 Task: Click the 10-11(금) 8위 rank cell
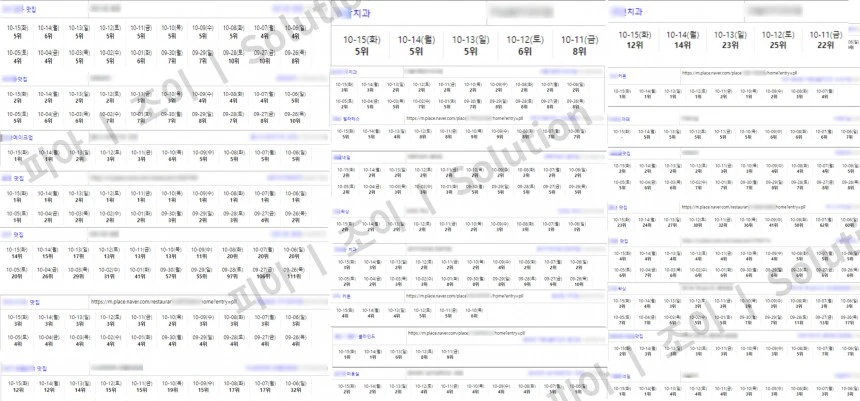pos(572,44)
